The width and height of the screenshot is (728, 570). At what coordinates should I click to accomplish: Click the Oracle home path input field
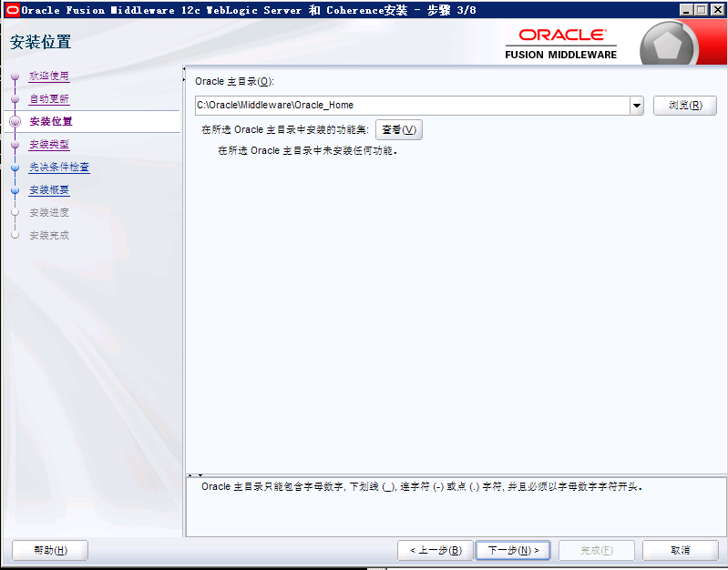click(412, 106)
